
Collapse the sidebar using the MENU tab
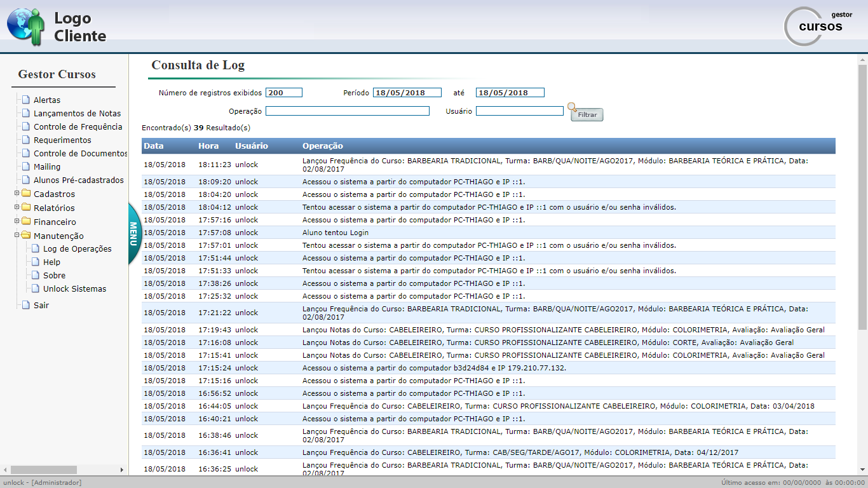tap(134, 234)
